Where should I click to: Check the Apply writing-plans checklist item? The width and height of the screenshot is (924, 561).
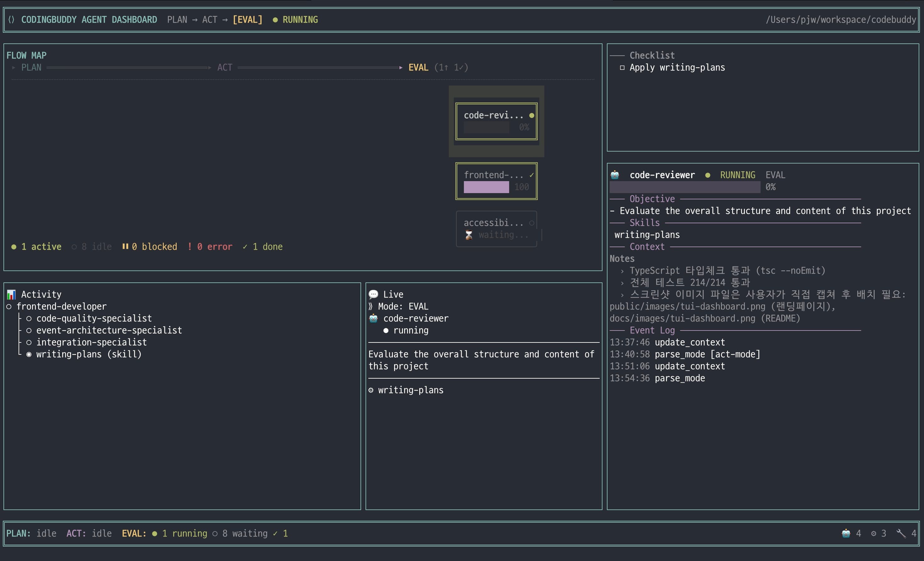pyautogui.click(x=623, y=68)
